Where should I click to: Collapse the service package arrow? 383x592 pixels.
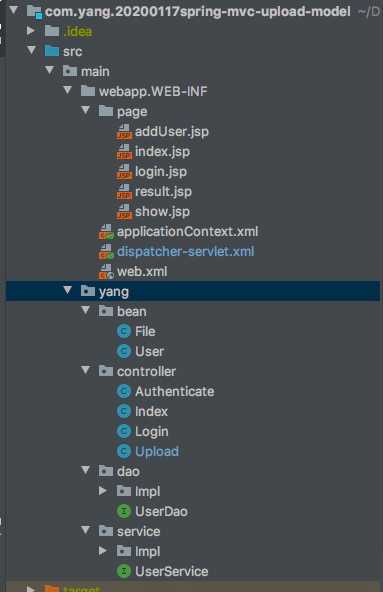coord(86,530)
